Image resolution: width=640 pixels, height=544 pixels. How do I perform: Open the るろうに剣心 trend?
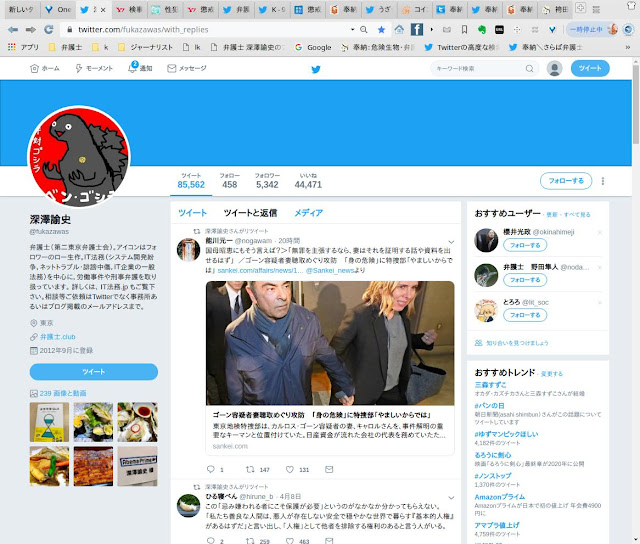click(x=493, y=455)
